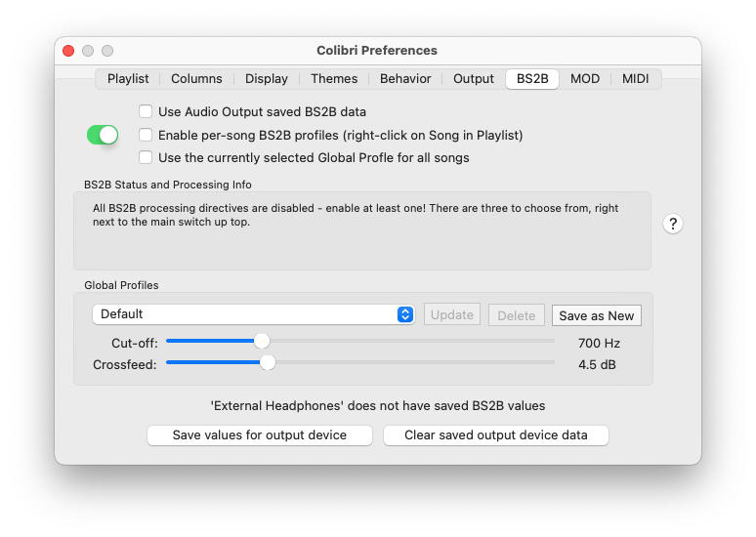The height and width of the screenshot is (537, 756).
Task: Click the Cut-off slider knob
Action: tap(262, 341)
